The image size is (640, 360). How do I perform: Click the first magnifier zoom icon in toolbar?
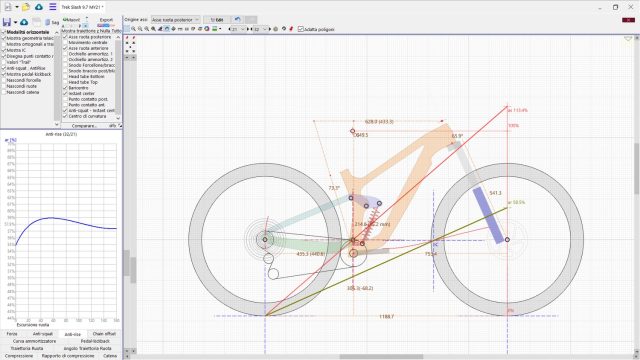click(133, 29)
